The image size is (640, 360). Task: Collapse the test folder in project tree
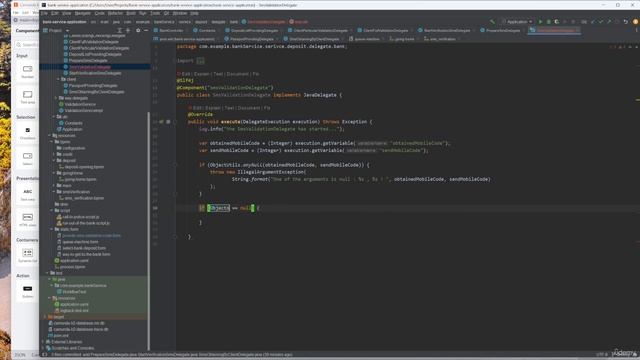[x=47, y=273]
